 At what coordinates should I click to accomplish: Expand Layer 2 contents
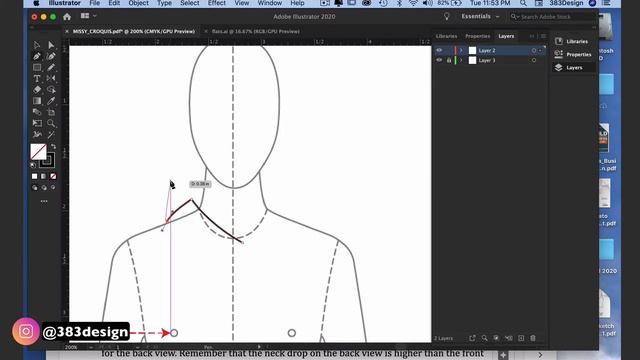[462, 51]
